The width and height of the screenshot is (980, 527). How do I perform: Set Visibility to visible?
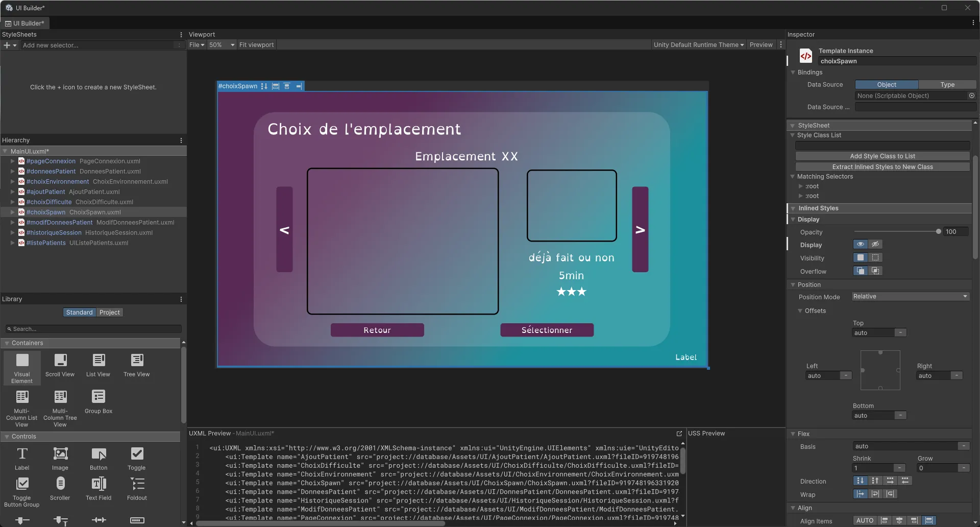point(861,258)
